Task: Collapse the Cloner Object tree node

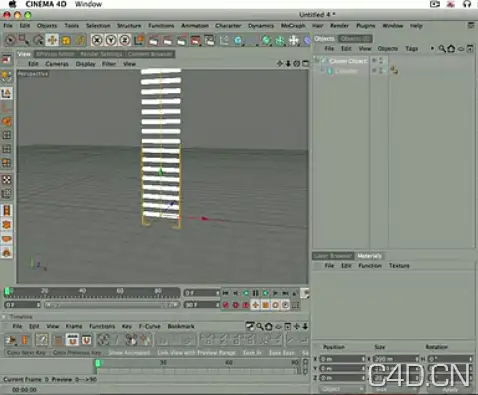Action: click(x=316, y=61)
